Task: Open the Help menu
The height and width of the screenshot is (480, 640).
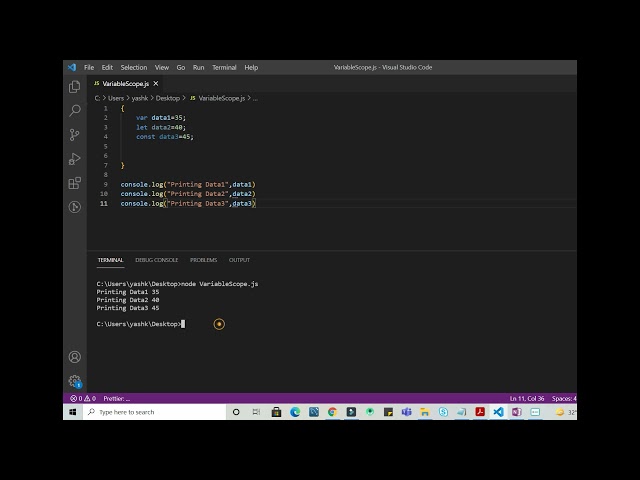Action: click(x=251, y=67)
